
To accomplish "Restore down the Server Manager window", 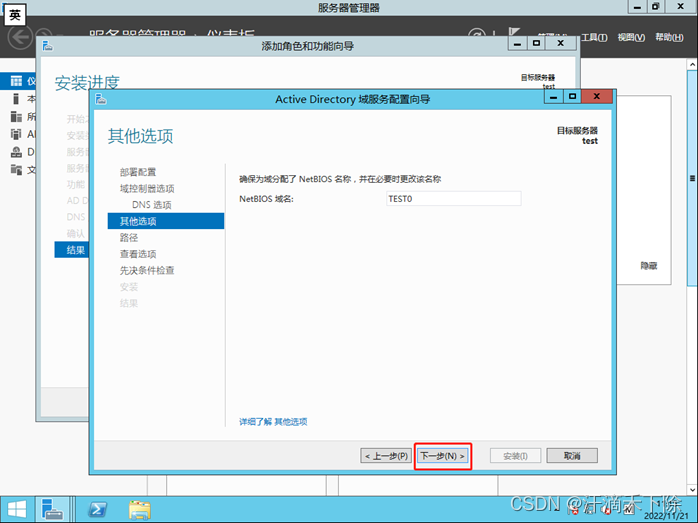I will (x=656, y=6).
